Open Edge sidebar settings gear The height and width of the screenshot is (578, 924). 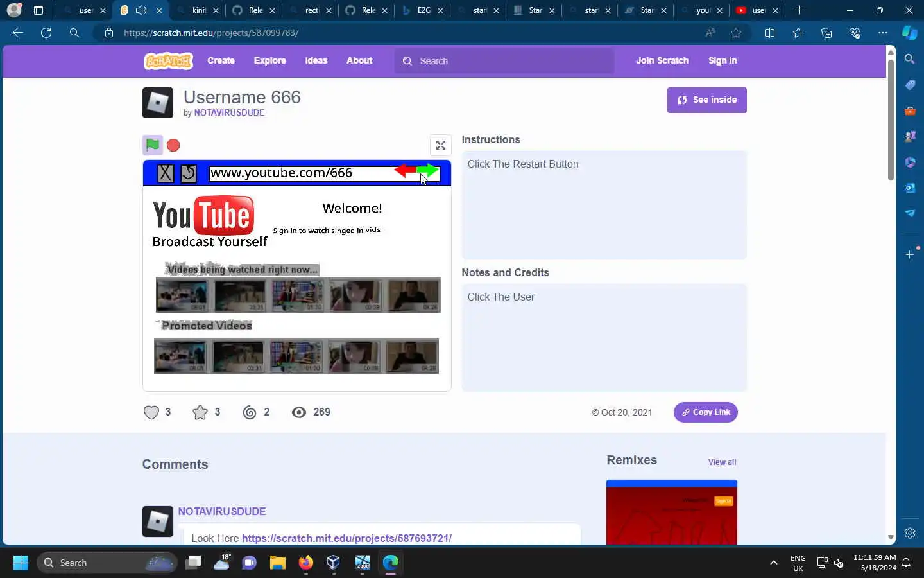point(909,533)
